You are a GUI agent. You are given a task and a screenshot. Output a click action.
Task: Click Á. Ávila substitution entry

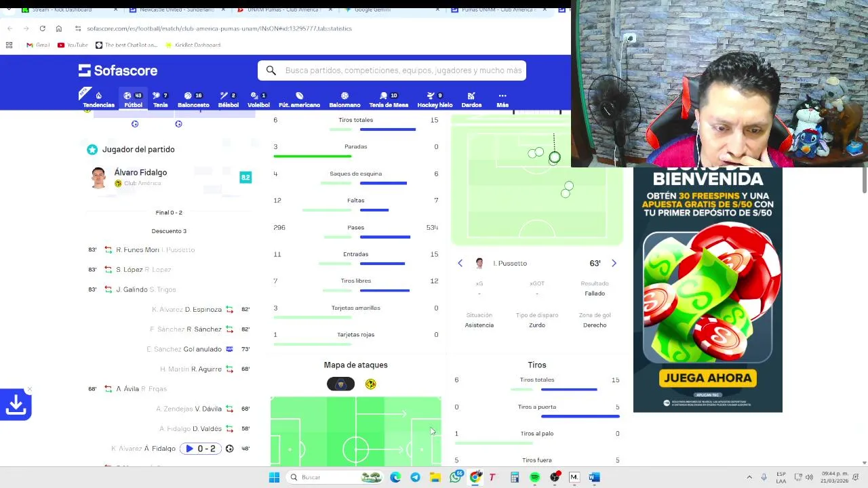point(127,389)
